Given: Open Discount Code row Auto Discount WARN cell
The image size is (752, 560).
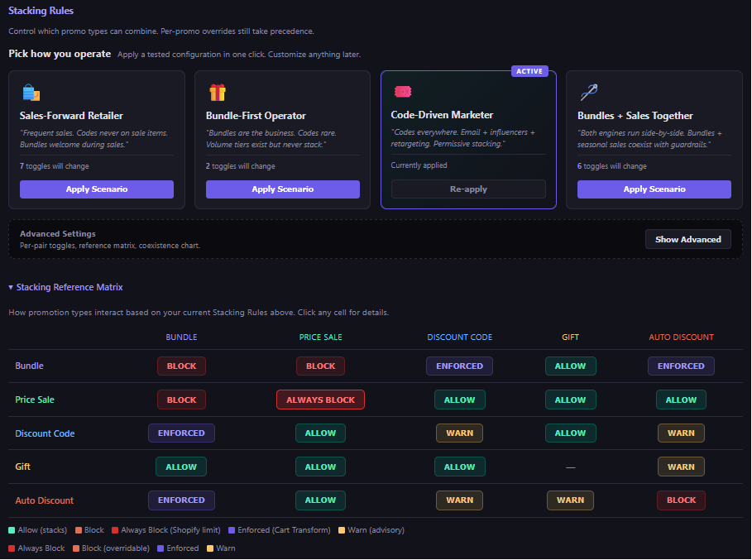Looking at the screenshot, I should [x=681, y=433].
